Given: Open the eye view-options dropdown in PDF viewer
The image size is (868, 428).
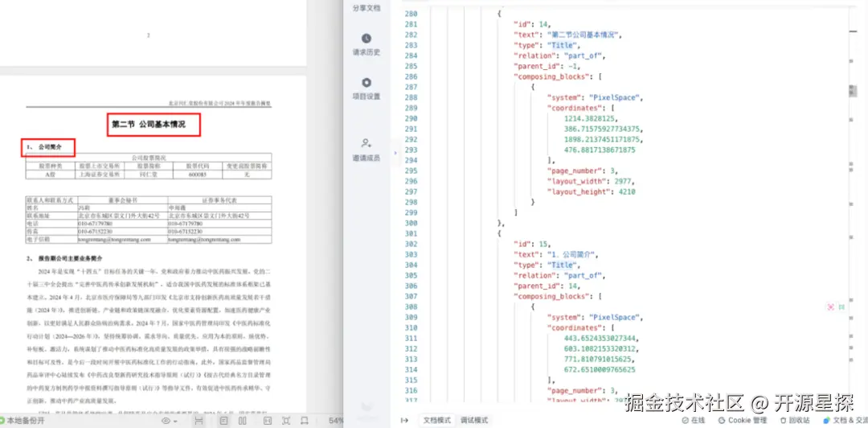Looking at the screenshot, I should coord(170,421).
